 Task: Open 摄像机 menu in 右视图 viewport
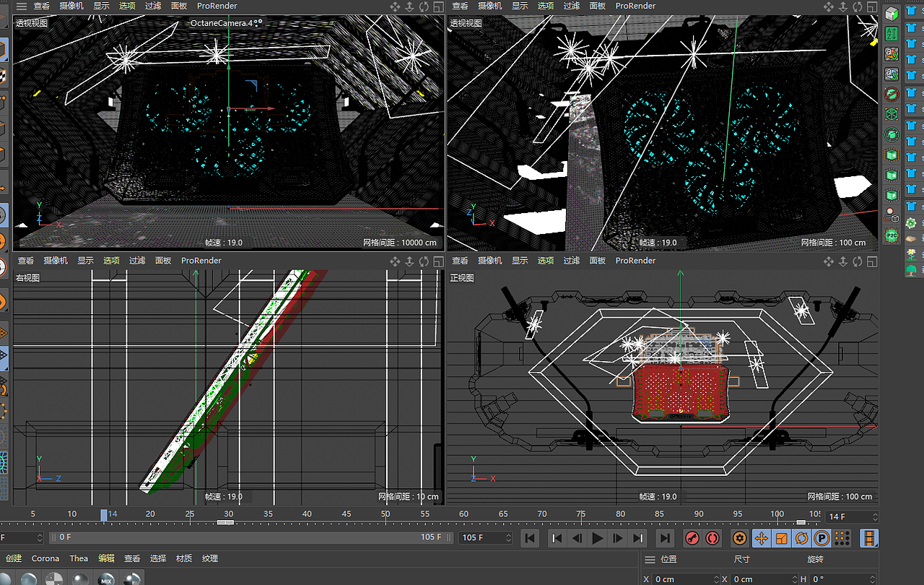pos(55,261)
